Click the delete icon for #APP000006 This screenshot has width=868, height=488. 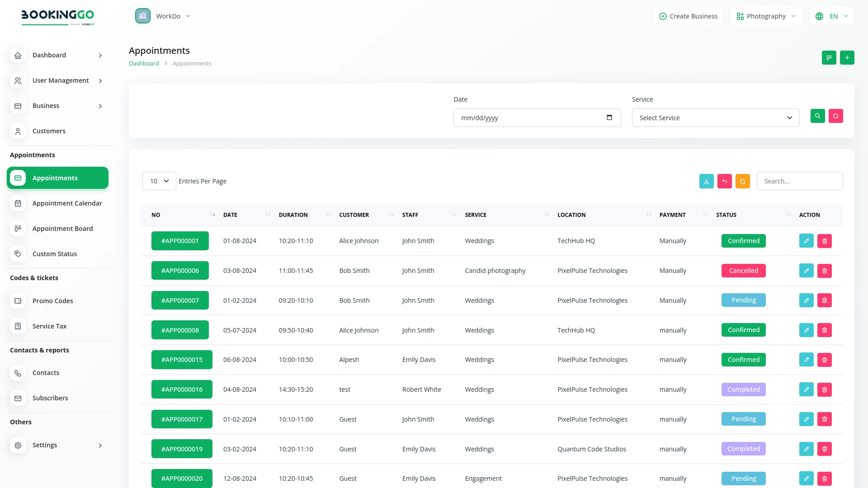pyautogui.click(x=825, y=270)
